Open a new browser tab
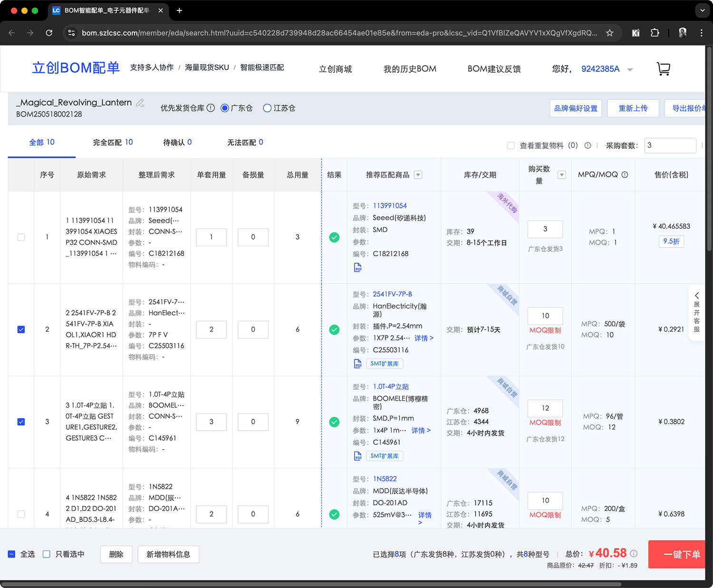Viewport: 713px width, 588px height. [x=179, y=10]
